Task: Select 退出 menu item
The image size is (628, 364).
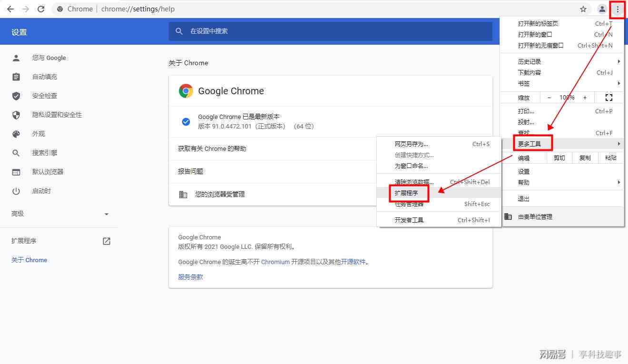Action: point(562,199)
